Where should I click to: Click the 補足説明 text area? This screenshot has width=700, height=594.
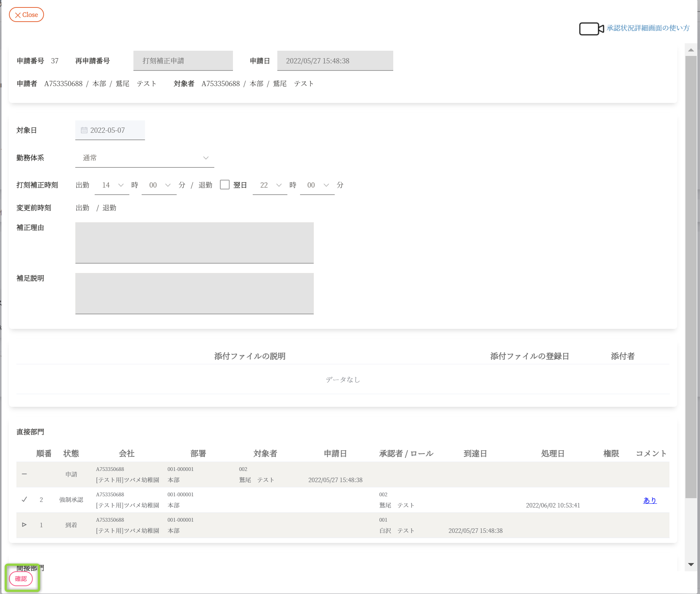(194, 293)
